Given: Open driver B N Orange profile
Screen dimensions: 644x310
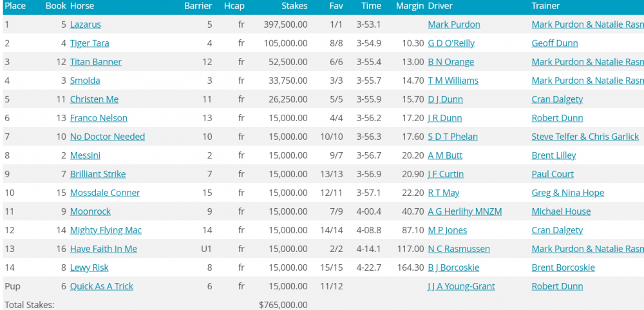Looking at the screenshot, I should pos(451,62).
